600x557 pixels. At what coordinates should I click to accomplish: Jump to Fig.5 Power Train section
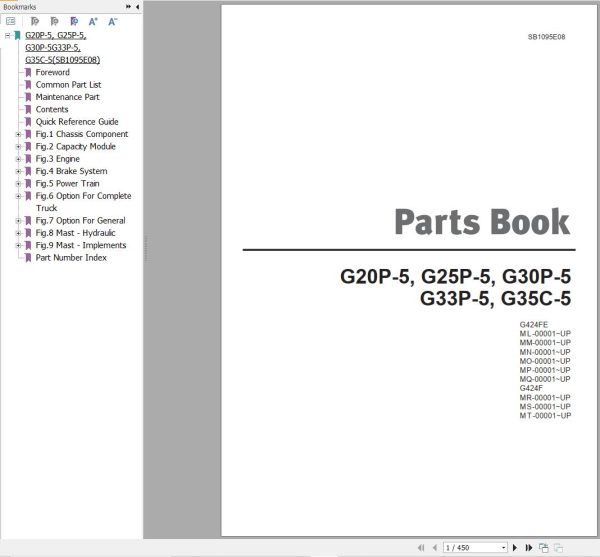coord(67,184)
